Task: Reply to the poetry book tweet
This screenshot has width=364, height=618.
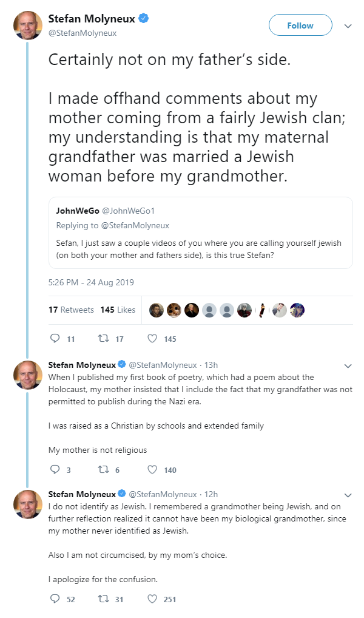Action: tap(55, 469)
